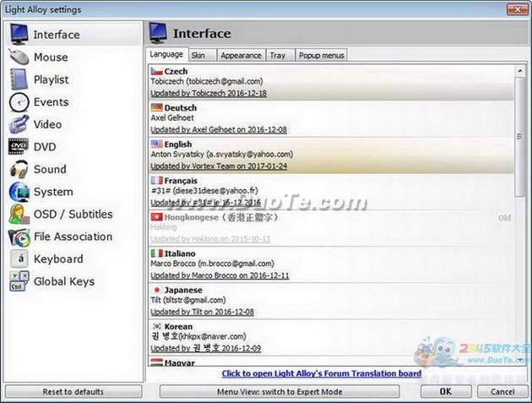Click 'Updated by Vortex Team on 2017-01-24'

point(219,166)
